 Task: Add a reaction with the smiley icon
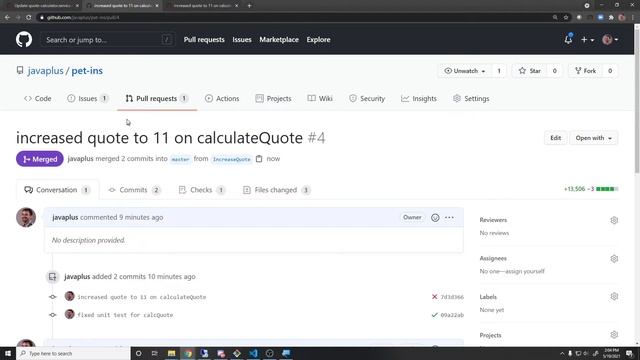click(435, 218)
